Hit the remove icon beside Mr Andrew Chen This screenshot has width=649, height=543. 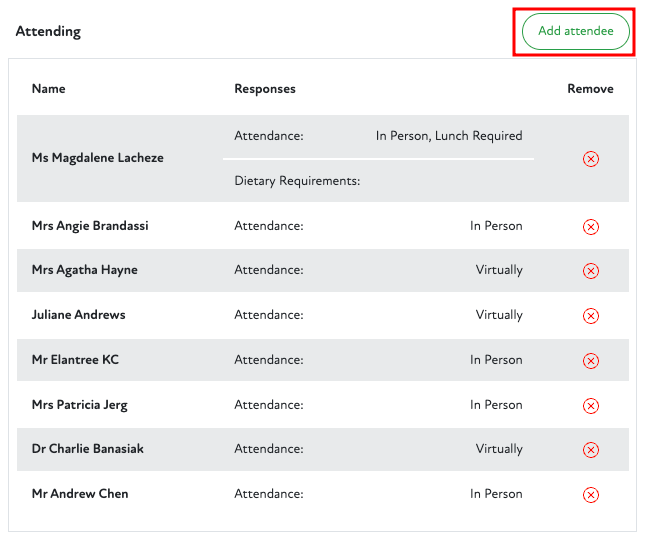point(590,495)
